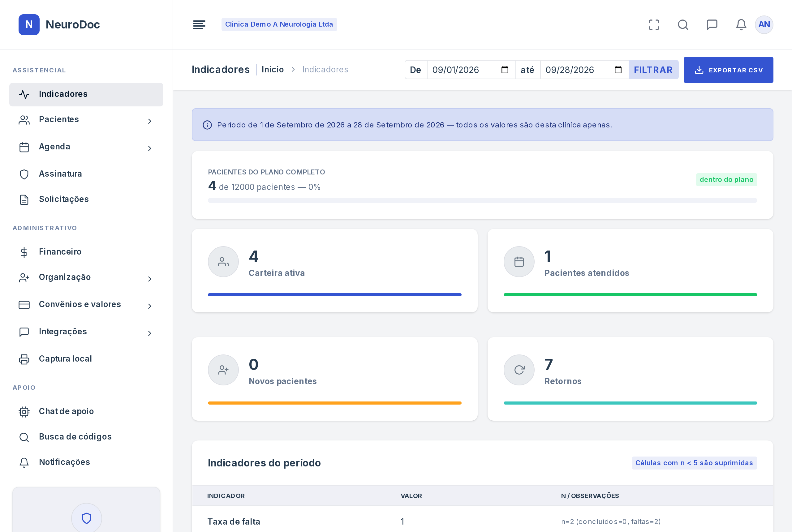
Task: Click the NeuroDoc N logo
Action: pyautogui.click(x=29, y=24)
